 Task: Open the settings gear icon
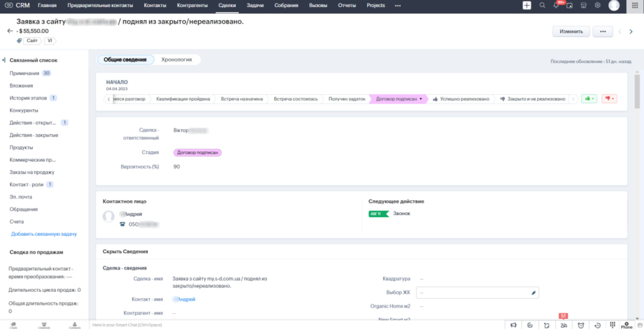coord(597,5)
